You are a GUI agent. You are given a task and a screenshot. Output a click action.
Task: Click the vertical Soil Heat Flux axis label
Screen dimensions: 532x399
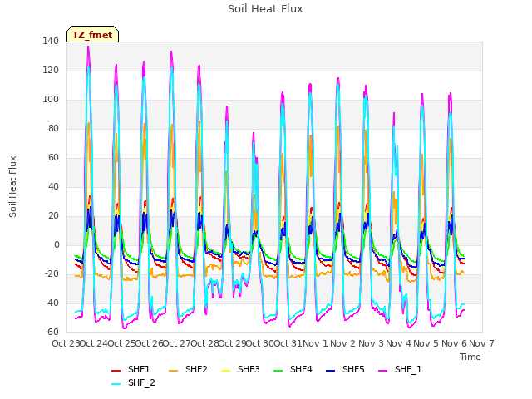click(x=12, y=186)
